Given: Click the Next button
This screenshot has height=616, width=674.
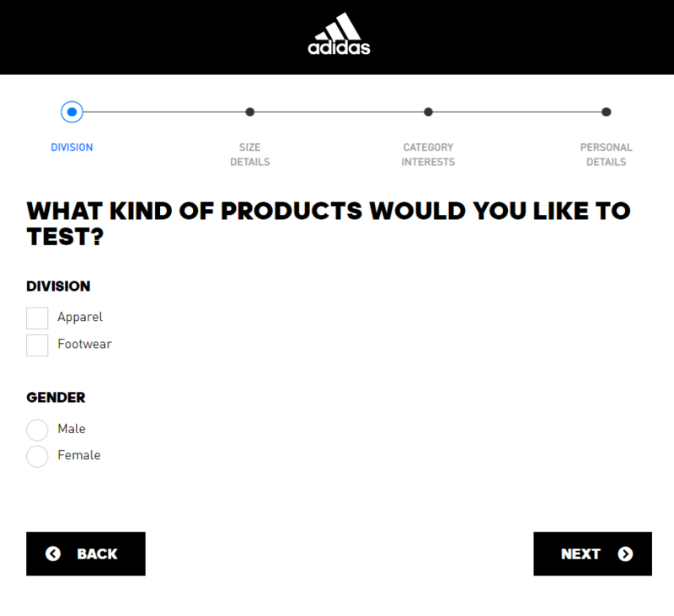Looking at the screenshot, I should (x=592, y=554).
